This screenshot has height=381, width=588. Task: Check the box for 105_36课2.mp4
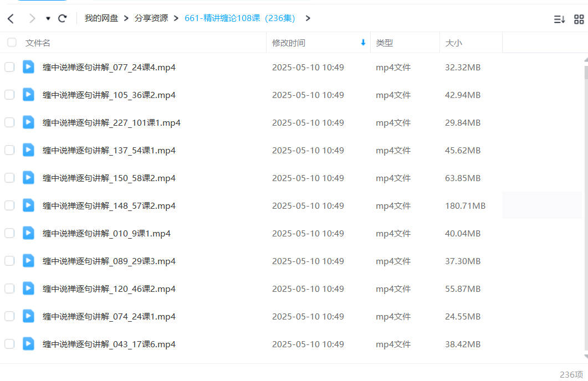click(x=9, y=95)
